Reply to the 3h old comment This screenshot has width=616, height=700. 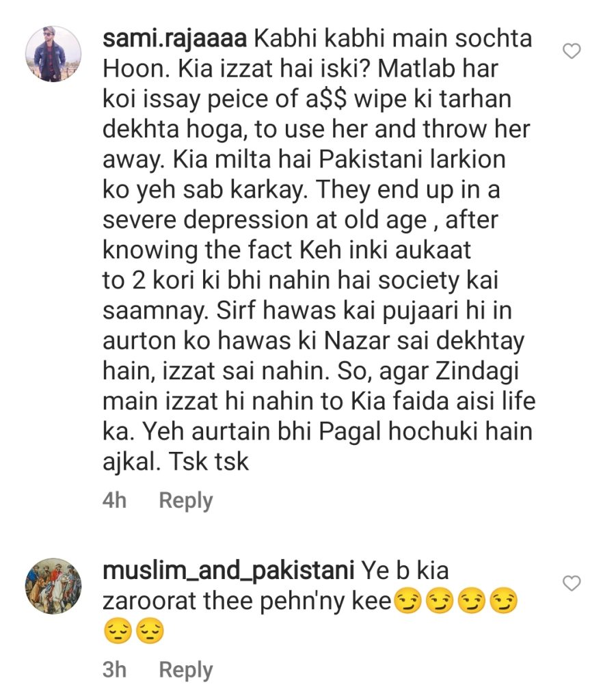(186, 670)
